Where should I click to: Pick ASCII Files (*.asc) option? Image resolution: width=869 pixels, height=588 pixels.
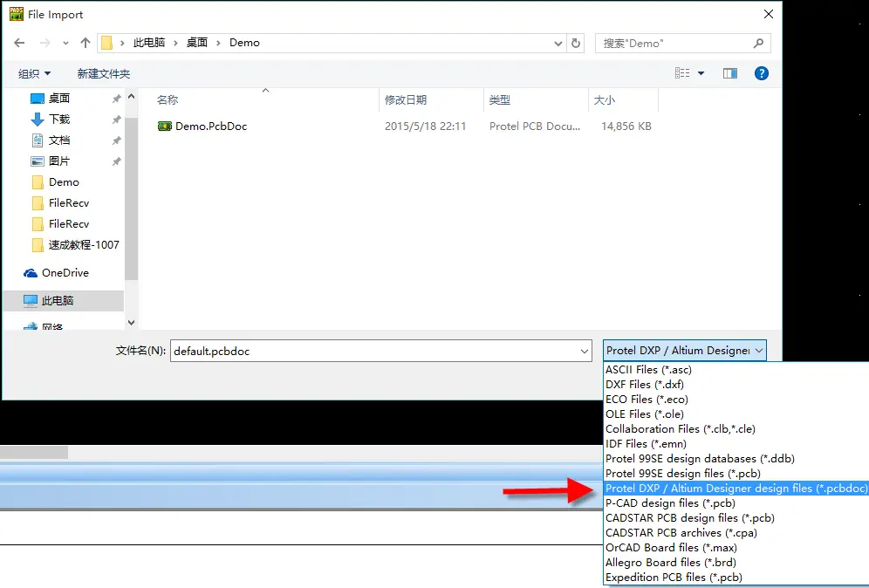pos(648,370)
